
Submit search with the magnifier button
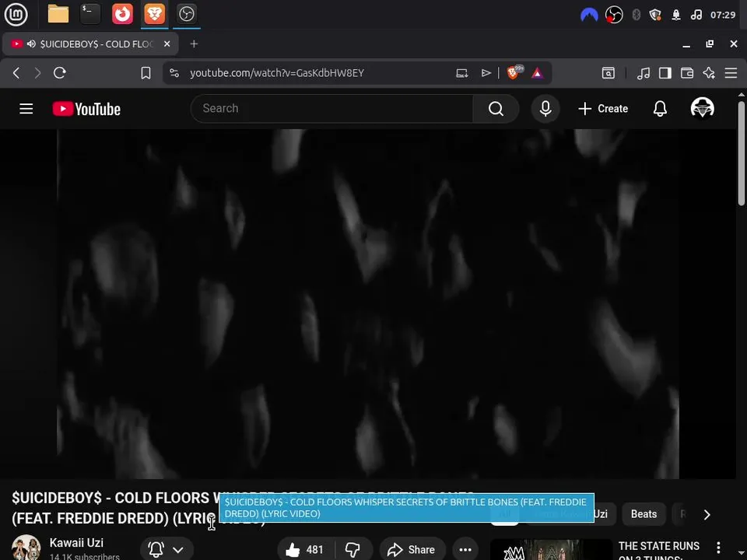pos(496,109)
